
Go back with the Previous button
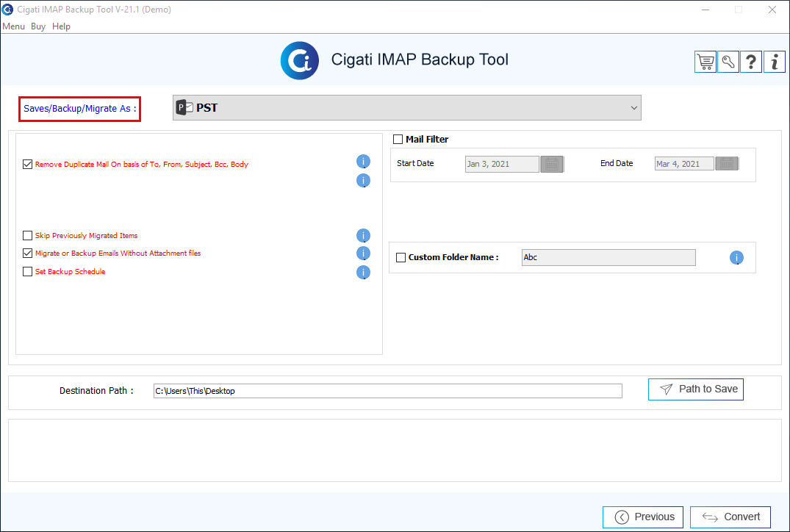tap(643, 517)
